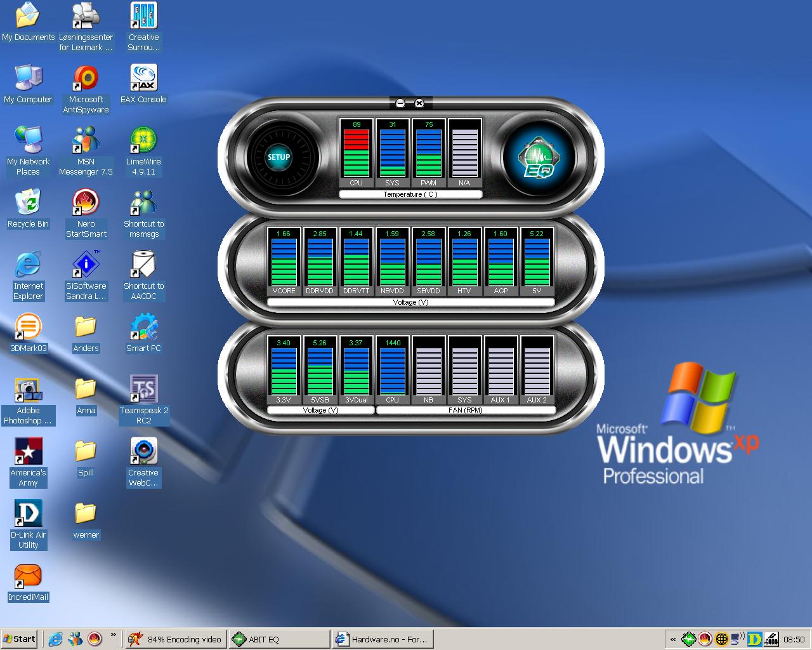Click the Temperature ( C ) label bar
This screenshot has width=812, height=650.
click(410, 194)
